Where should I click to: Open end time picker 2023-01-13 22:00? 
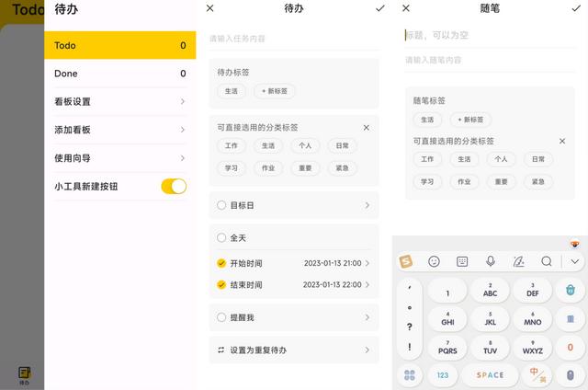pos(336,284)
